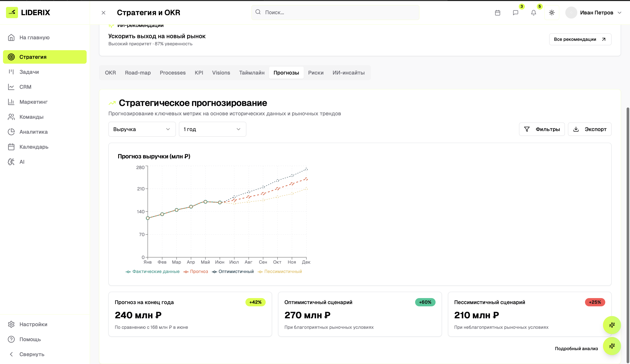
Task: Click the CRM chart icon in the sidebar
Action: tap(11, 87)
